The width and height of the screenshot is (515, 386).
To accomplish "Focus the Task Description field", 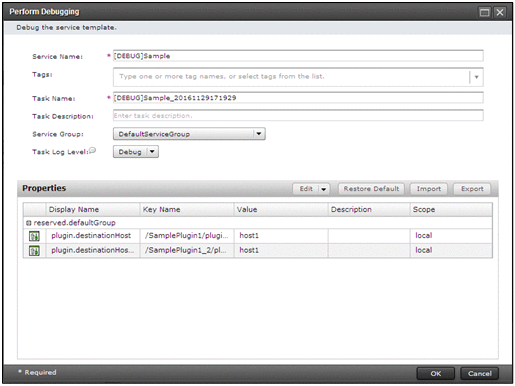I will (298, 115).
